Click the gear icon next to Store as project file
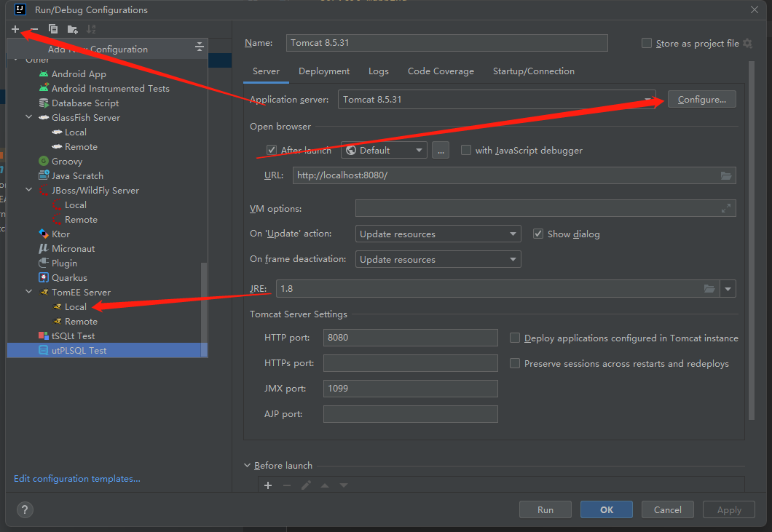 (747, 44)
